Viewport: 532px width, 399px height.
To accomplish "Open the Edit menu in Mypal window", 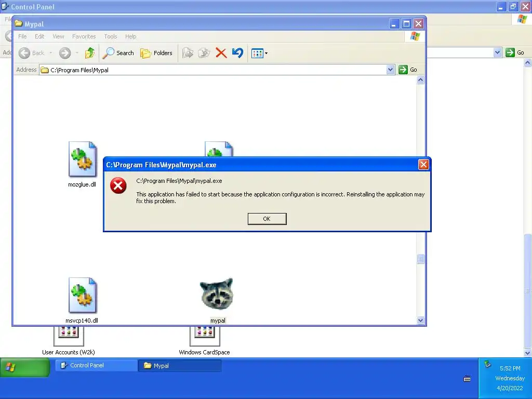I will 39,36.
